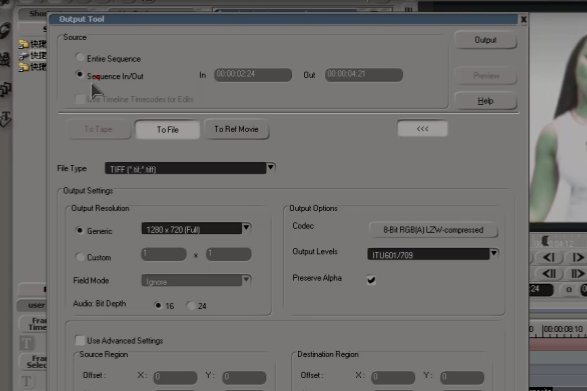This screenshot has height=391, width=587.
Task: Click the preview image of green figure
Action: (558, 117)
